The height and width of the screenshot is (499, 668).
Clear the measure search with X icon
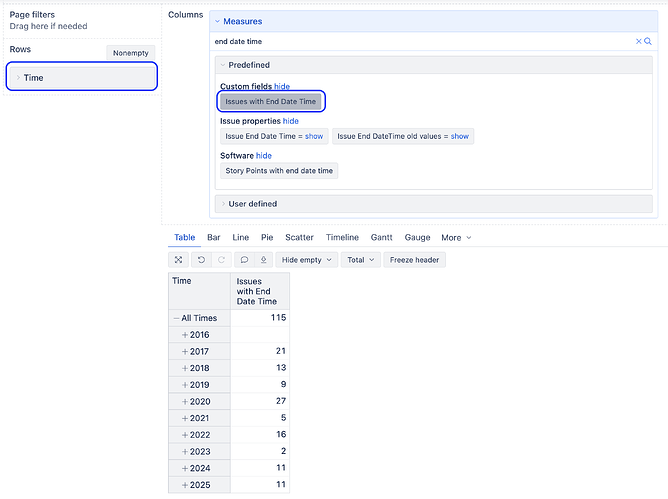click(639, 41)
